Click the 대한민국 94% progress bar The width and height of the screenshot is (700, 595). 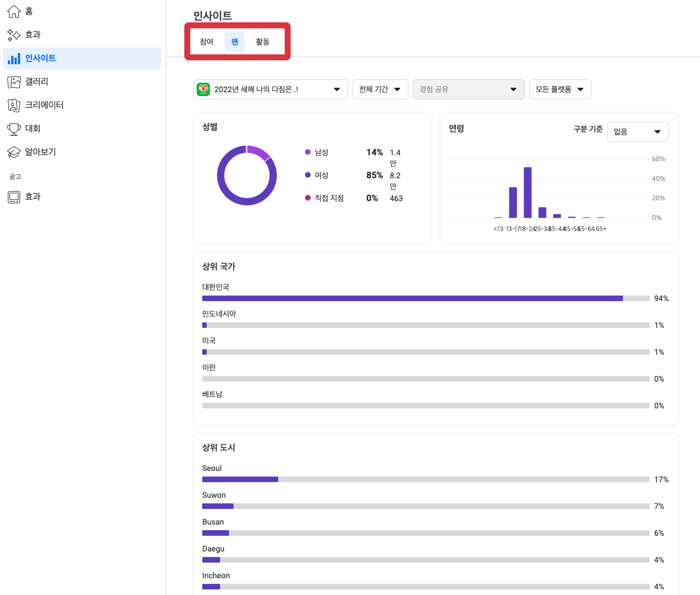click(x=426, y=298)
